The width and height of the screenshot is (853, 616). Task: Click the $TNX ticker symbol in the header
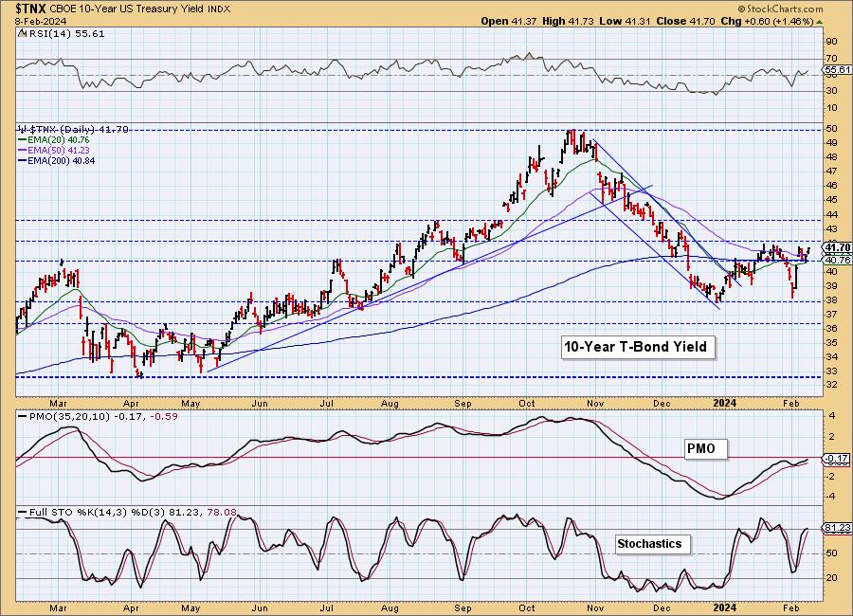(30, 9)
